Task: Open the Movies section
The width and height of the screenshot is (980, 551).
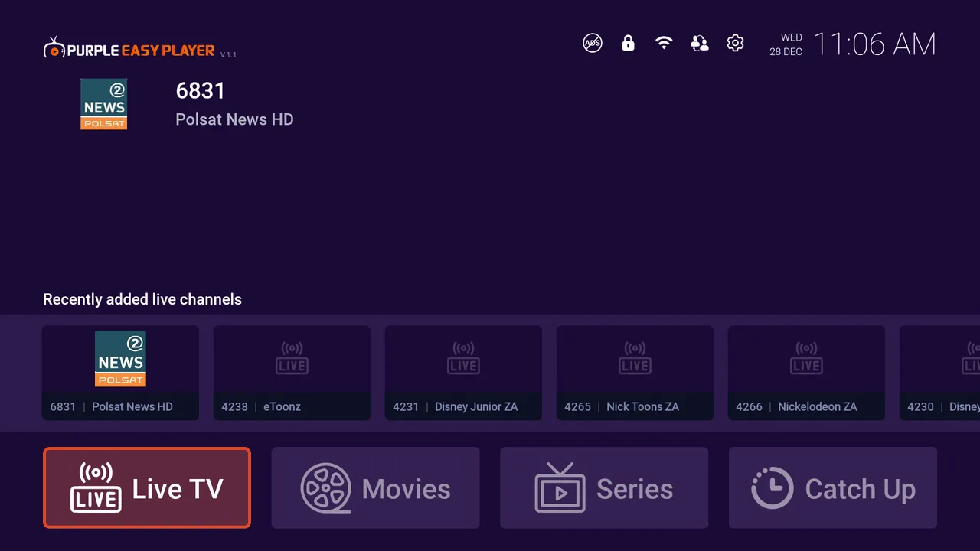Action: (x=375, y=487)
